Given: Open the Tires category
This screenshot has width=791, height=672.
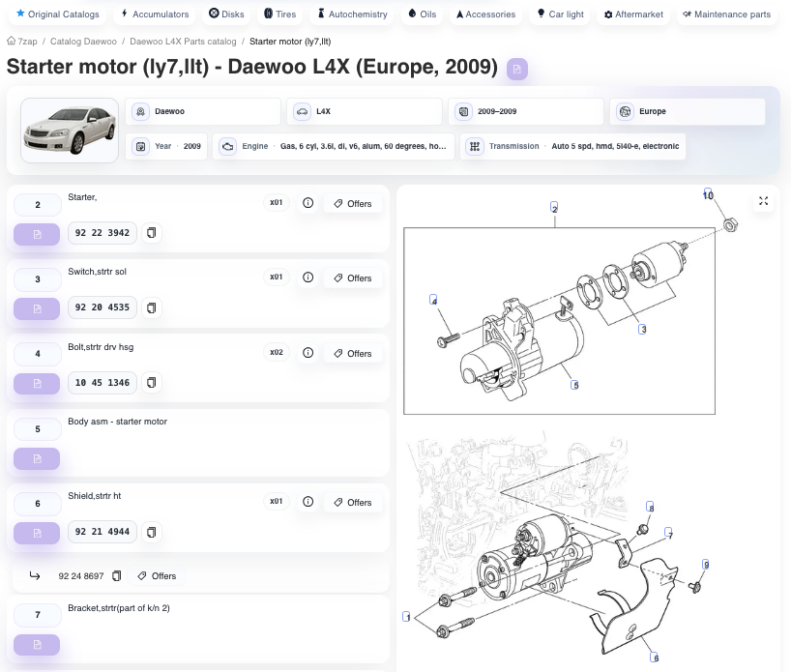Looking at the screenshot, I should [x=280, y=15].
